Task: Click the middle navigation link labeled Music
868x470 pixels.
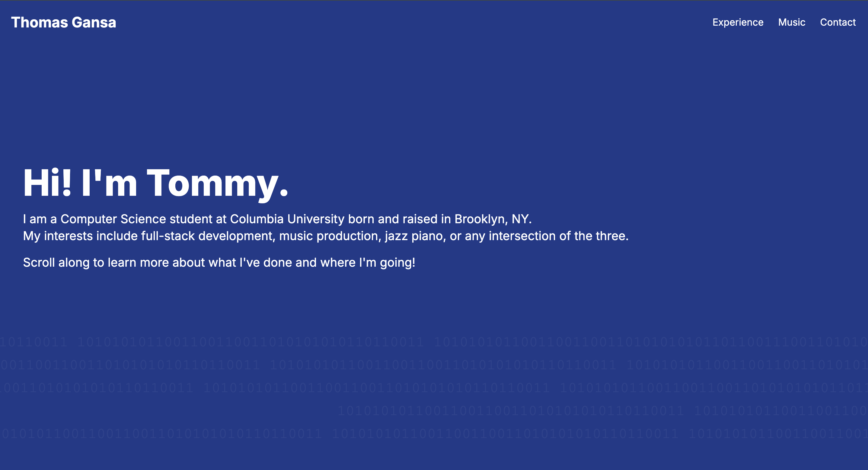Action: 792,22
